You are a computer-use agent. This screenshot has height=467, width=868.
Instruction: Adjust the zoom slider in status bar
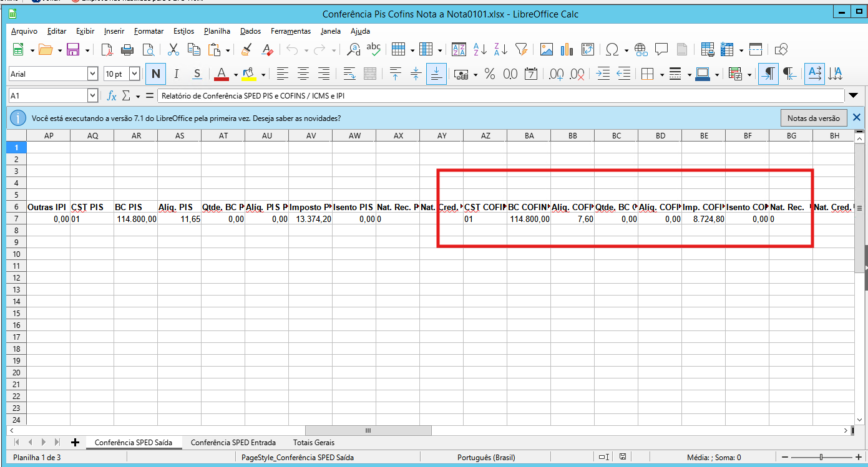(821, 458)
